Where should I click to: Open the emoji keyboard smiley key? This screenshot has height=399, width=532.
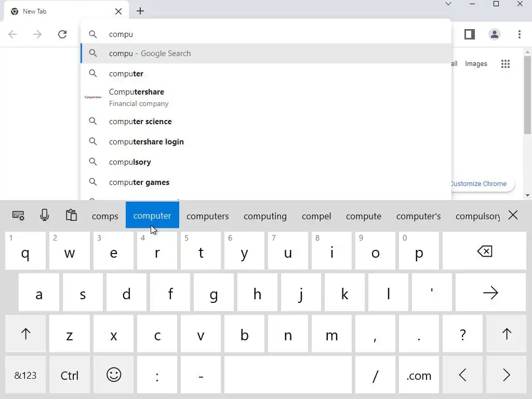click(114, 375)
